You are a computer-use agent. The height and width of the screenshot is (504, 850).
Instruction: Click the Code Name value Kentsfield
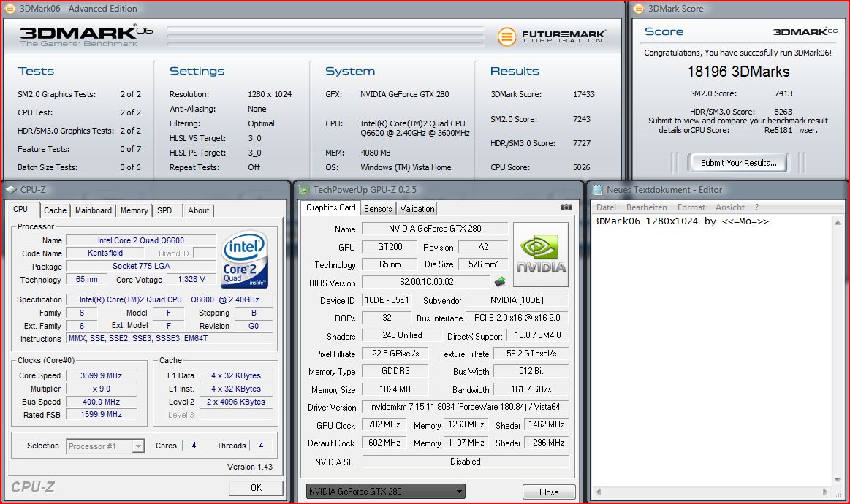point(105,253)
